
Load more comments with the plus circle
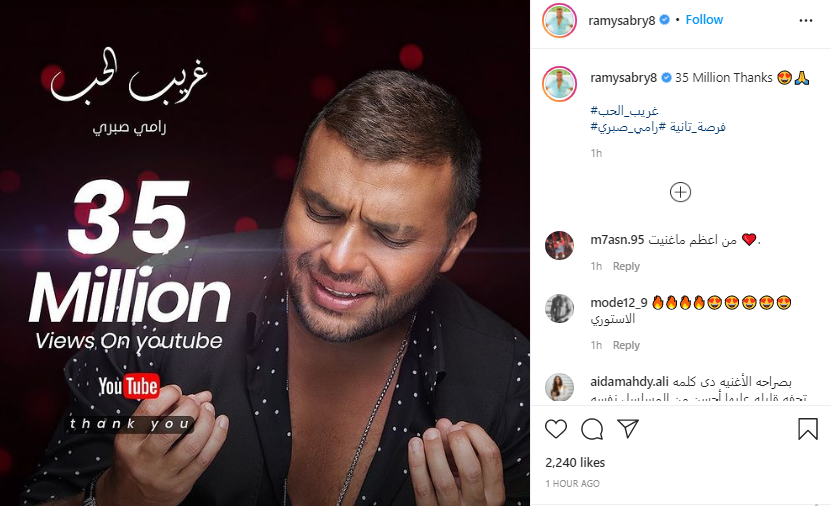click(x=680, y=192)
